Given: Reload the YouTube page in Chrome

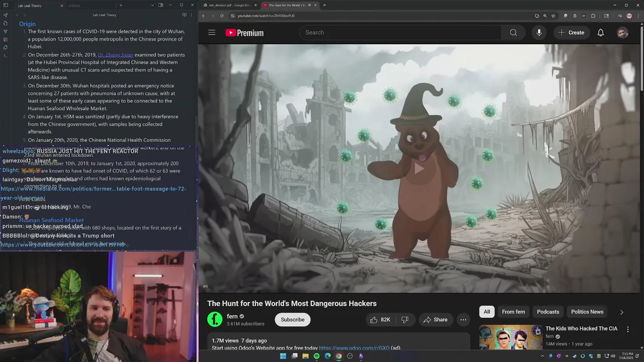Looking at the screenshot, I should tap(222, 16).
